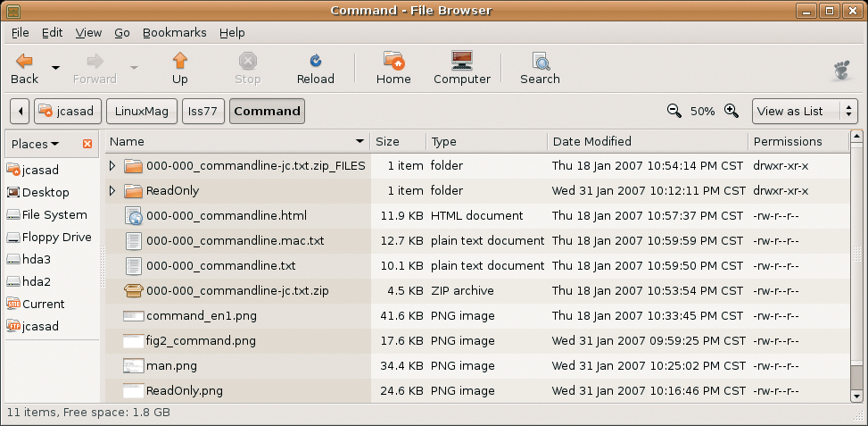Go back with the Back arrow icon
868x426 pixels.
click(24, 61)
